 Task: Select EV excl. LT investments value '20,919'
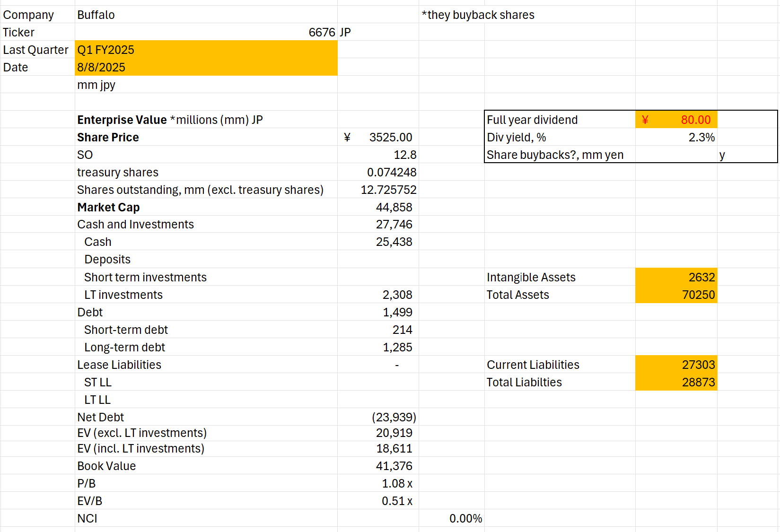click(378, 433)
